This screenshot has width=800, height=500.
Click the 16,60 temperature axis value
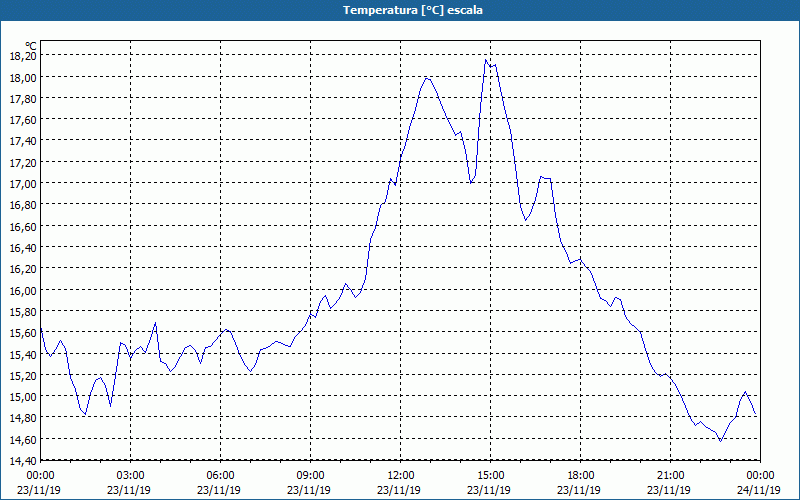[x=23, y=226]
